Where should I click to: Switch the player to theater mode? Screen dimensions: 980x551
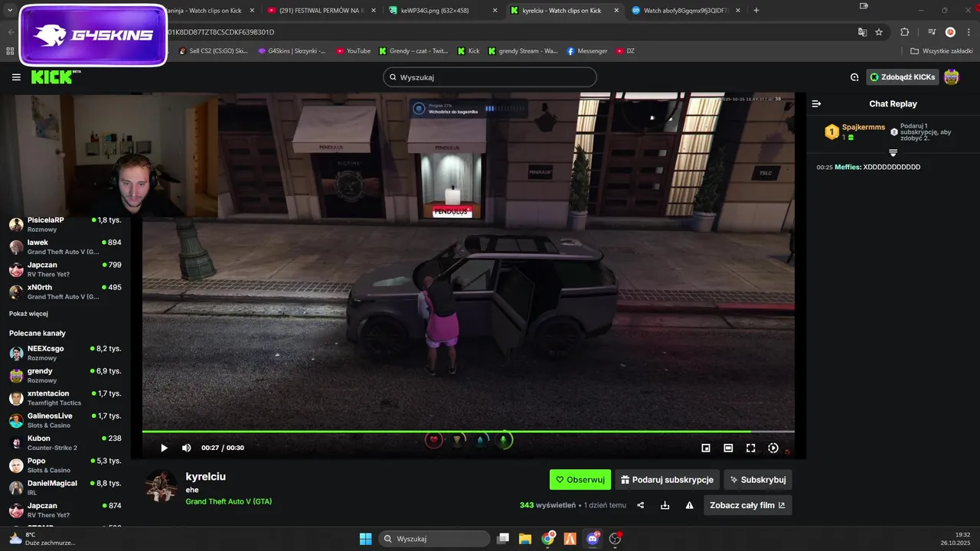click(728, 448)
